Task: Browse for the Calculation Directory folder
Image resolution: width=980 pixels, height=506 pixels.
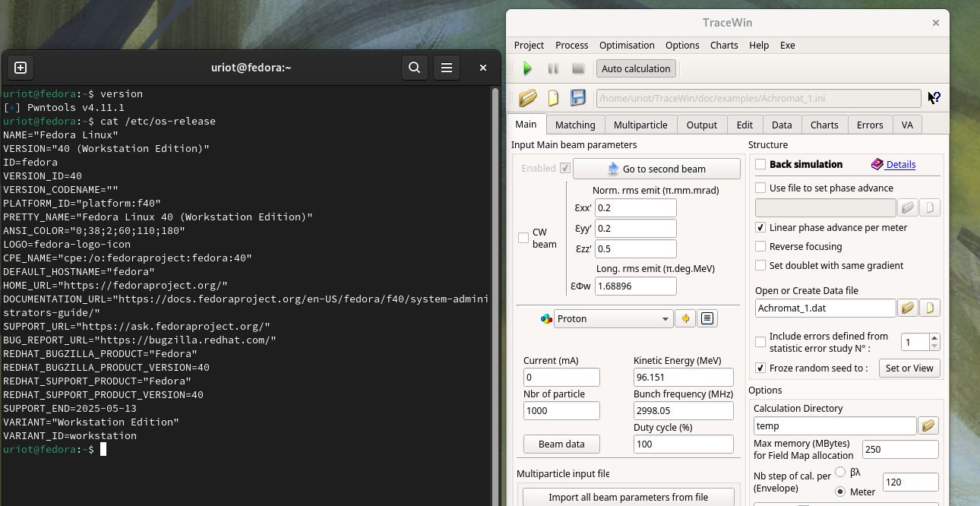Action: 928,426
